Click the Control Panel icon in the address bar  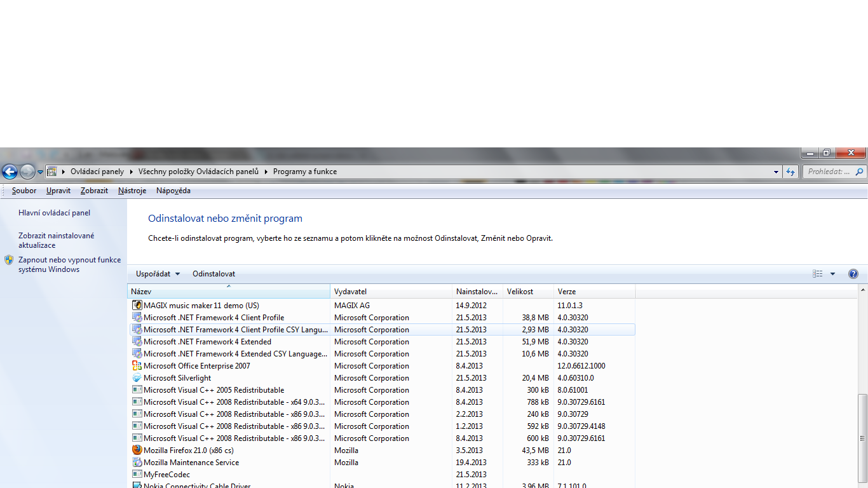(52, 172)
